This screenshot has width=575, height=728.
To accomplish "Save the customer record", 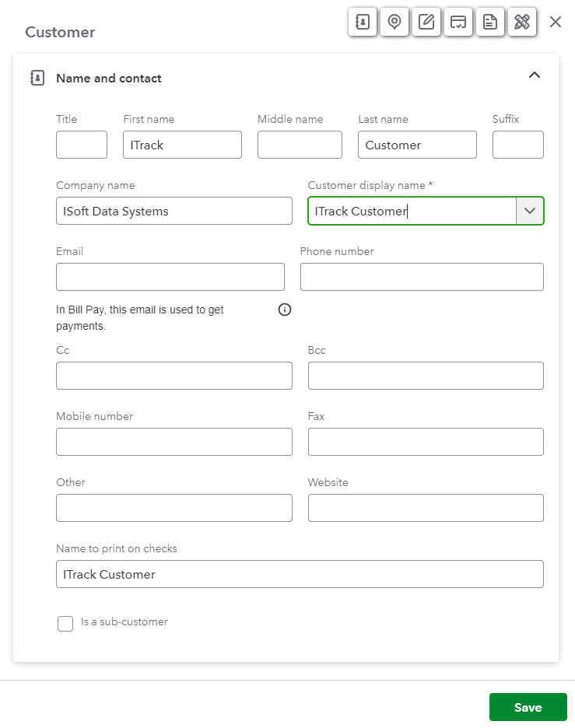I will (x=528, y=707).
